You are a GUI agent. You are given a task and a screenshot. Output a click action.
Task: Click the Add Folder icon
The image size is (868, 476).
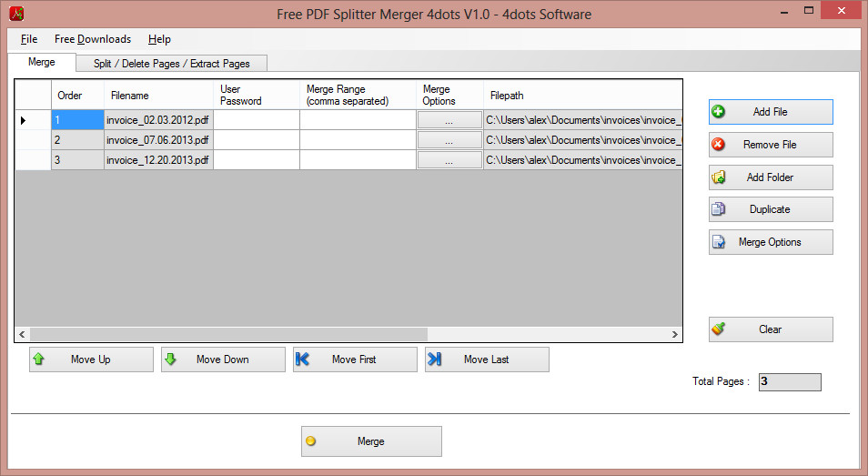coord(718,177)
